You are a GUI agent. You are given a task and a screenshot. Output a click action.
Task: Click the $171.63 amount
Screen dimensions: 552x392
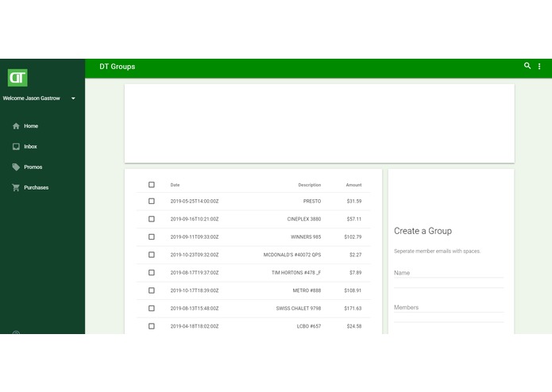[x=353, y=309]
